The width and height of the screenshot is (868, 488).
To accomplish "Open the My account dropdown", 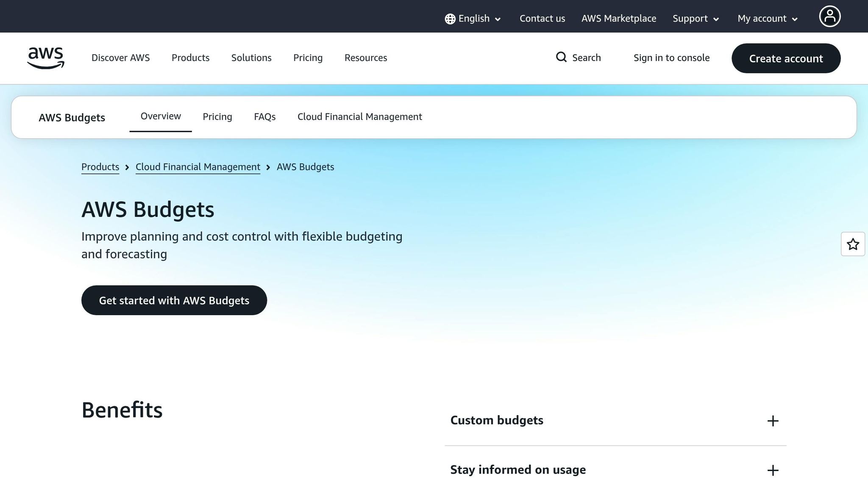I will coord(766,19).
